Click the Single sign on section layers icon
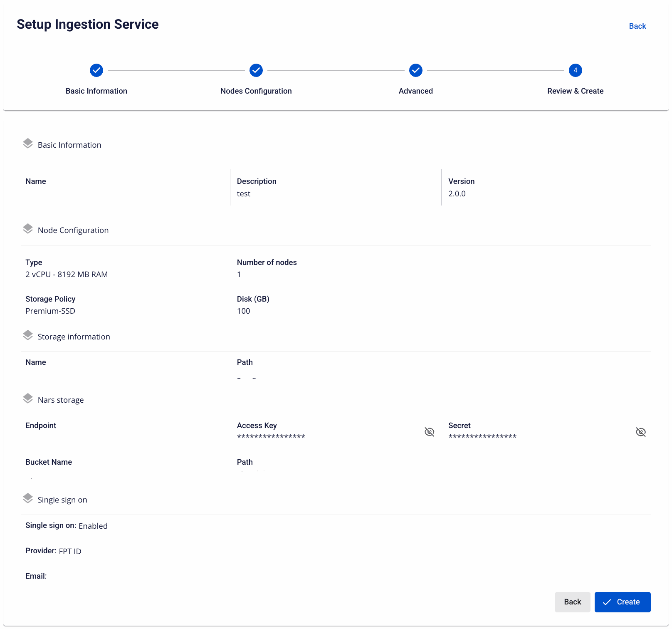 click(x=28, y=498)
